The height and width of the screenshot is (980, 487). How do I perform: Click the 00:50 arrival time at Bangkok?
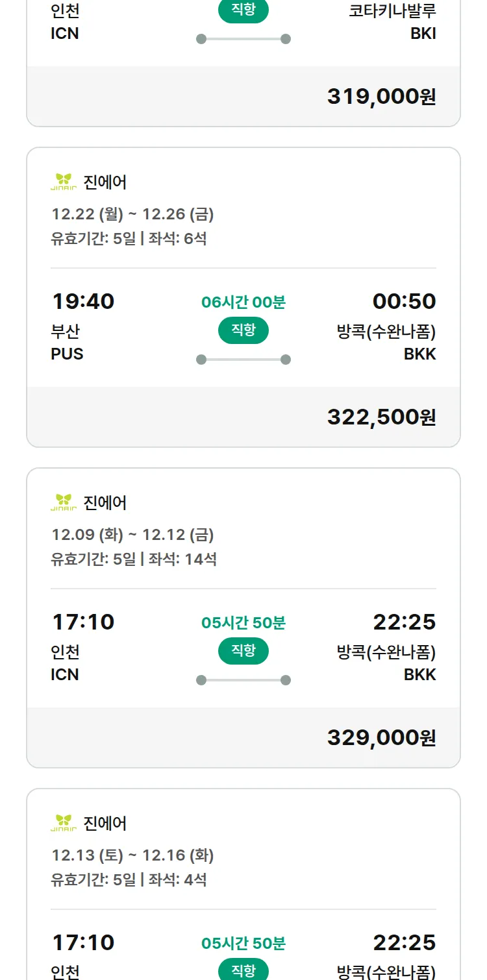[404, 302]
